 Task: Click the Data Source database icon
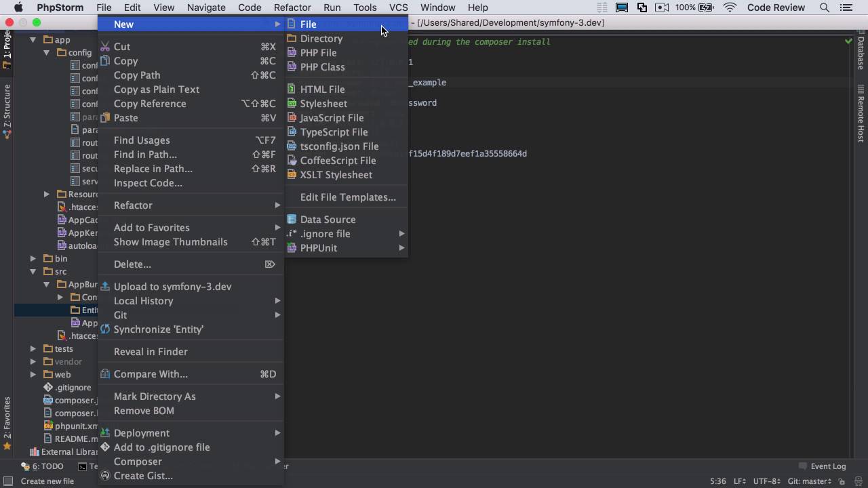point(292,220)
